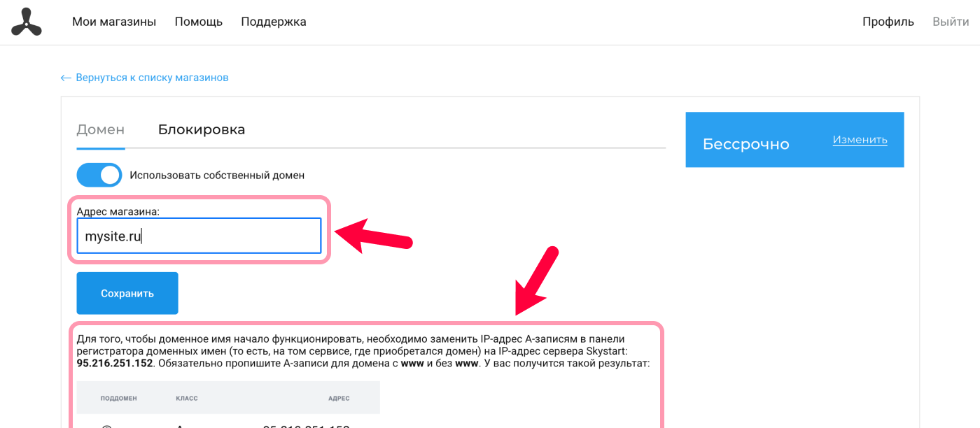Click the "Поддомен" column header
Viewport: 980px width, 428px height.
click(119, 398)
